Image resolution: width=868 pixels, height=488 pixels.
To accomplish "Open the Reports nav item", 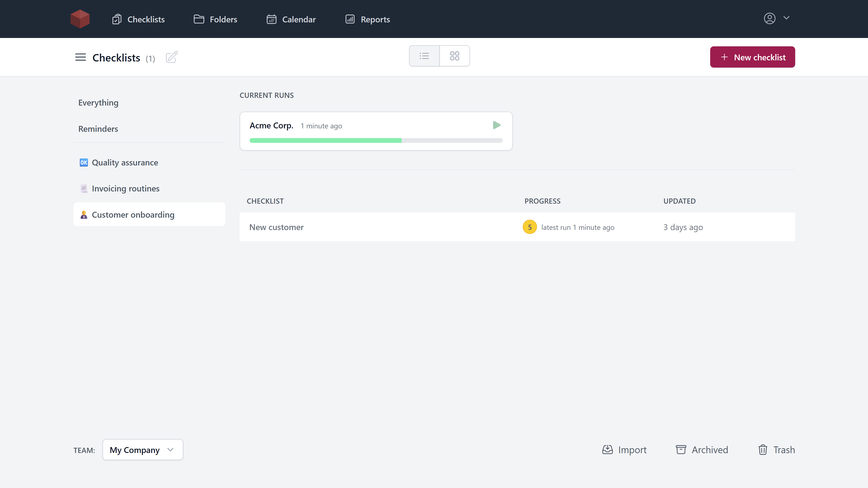I will point(368,19).
